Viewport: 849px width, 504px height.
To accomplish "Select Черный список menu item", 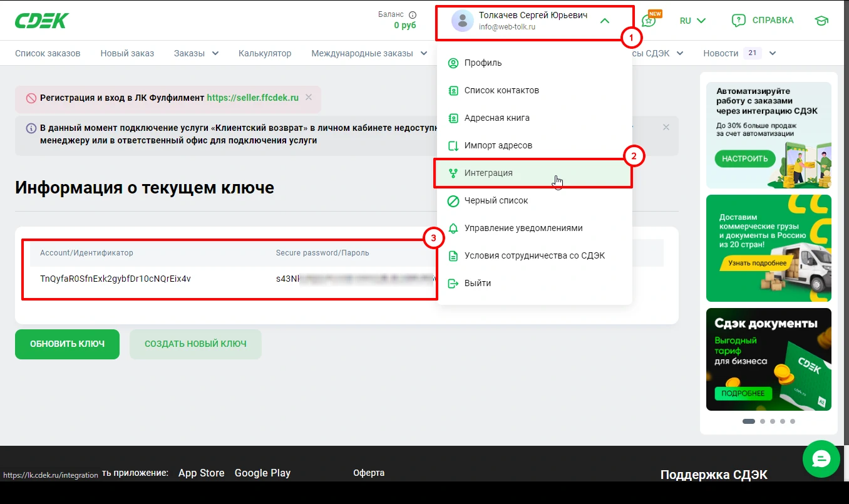I will [535, 200].
